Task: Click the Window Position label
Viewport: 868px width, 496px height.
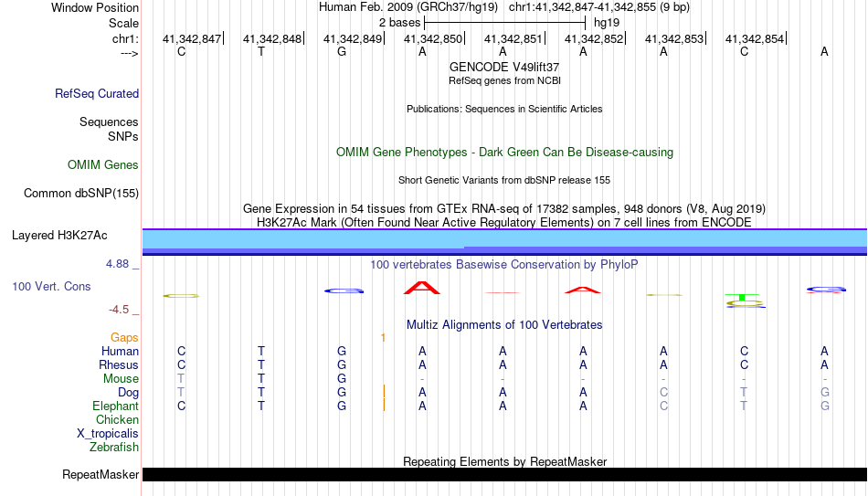Action: [x=95, y=7]
